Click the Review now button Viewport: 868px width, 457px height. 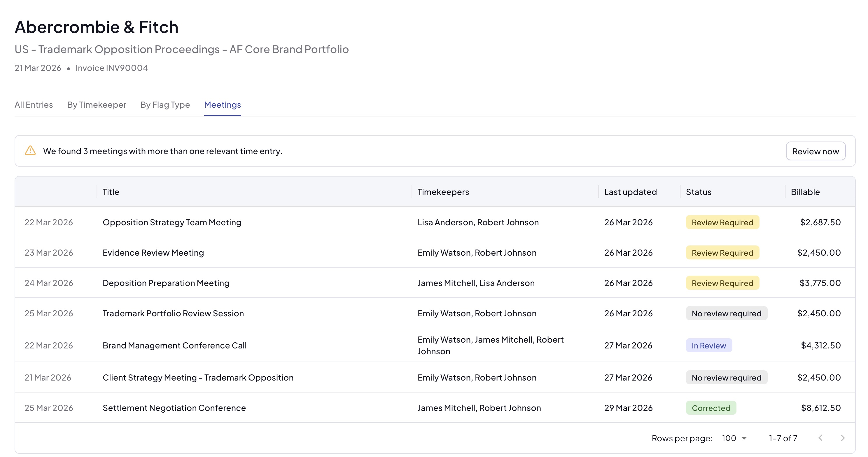pyautogui.click(x=815, y=151)
